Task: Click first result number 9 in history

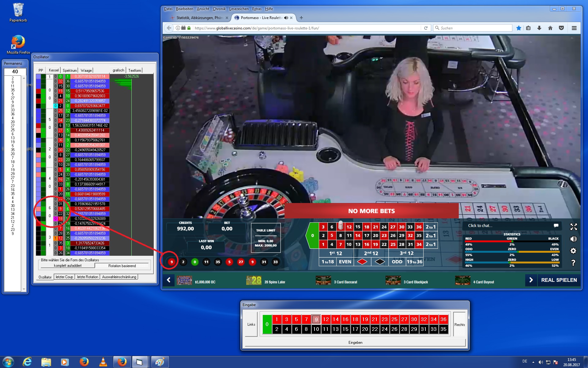Action: pyautogui.click(x=172, y=262)
